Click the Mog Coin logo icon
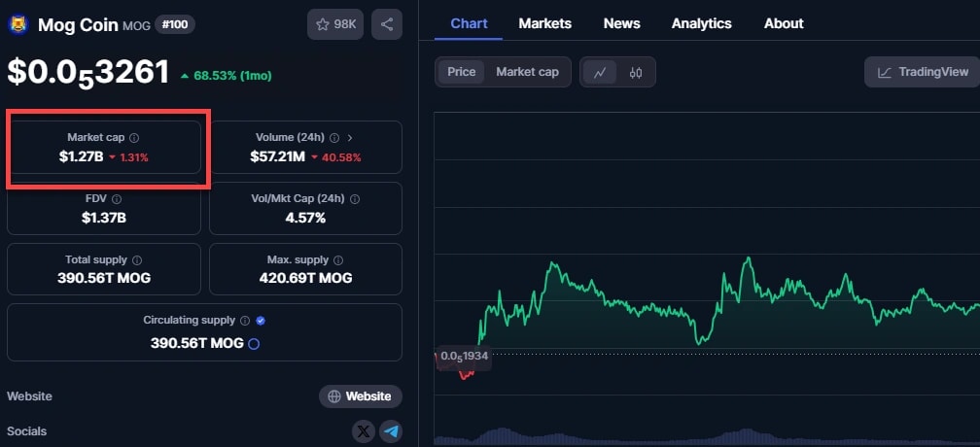The width and height of the screenshot is (980, 447). 18,24
